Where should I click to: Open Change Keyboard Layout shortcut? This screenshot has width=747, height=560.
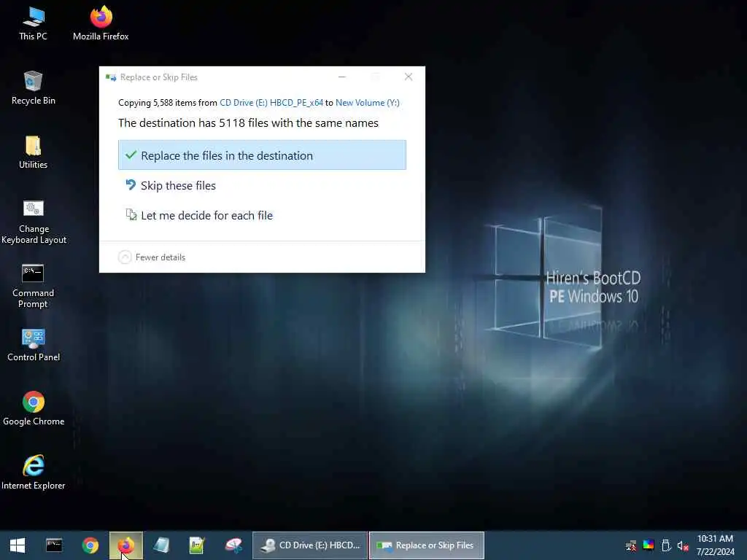[x=34, y=222]
